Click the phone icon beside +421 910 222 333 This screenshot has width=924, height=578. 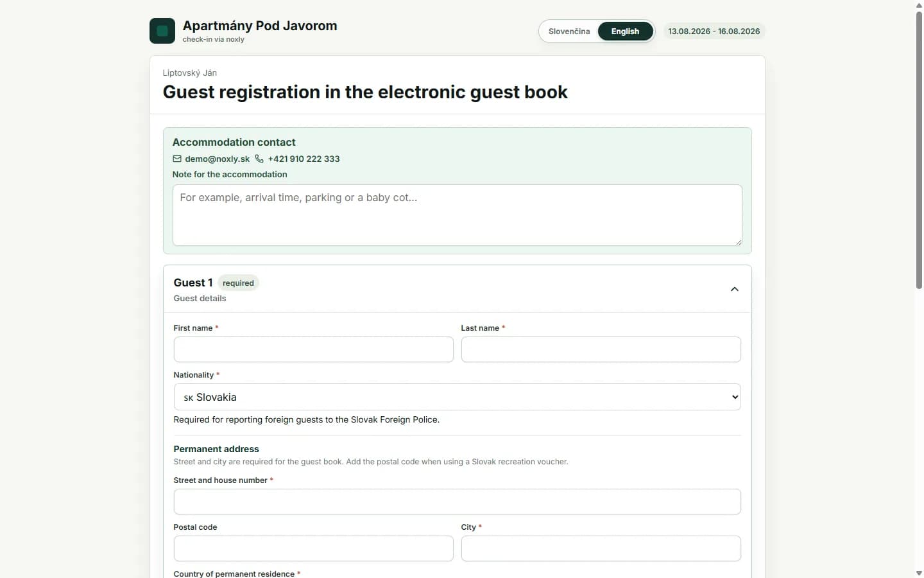pyautogui.click(x=259, y=159)
